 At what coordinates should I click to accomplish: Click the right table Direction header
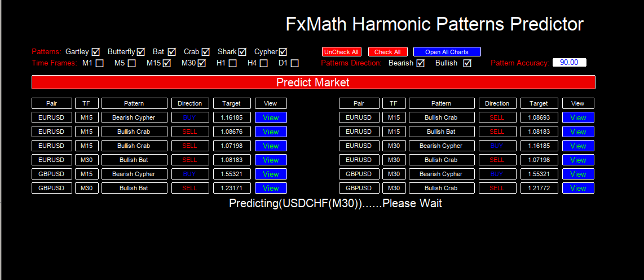pyautogui.click(x=497, y=103)
